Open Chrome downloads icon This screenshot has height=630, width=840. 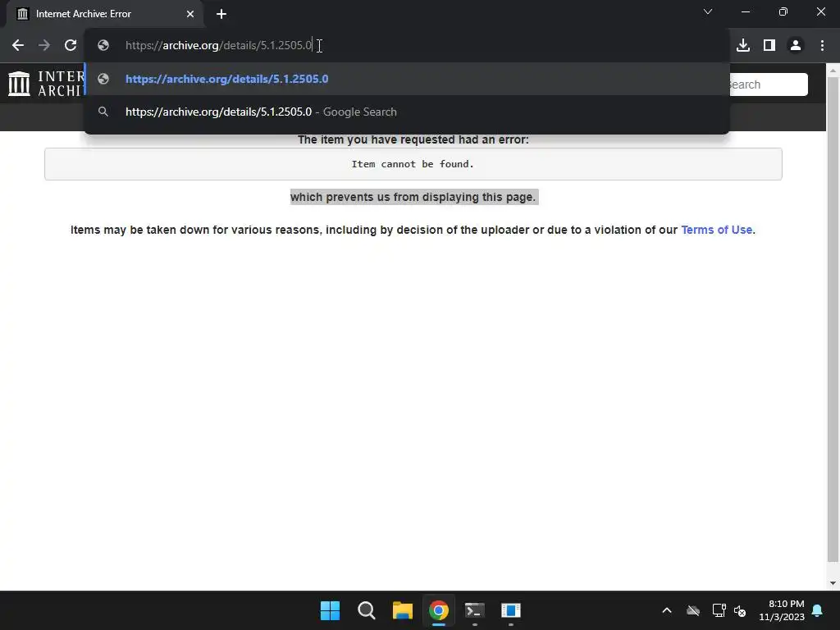[x=743, y=46]
